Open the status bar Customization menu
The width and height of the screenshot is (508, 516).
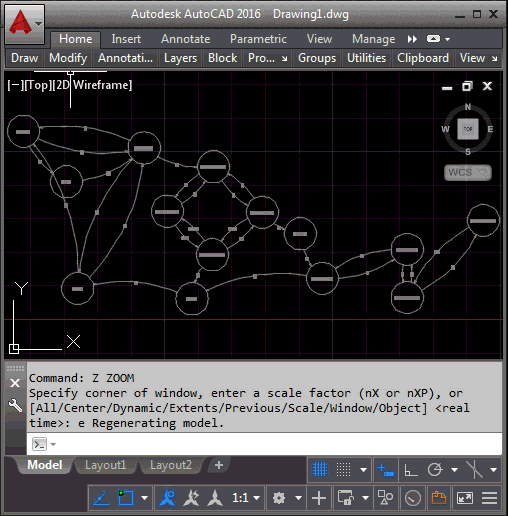tap(490, 498)
